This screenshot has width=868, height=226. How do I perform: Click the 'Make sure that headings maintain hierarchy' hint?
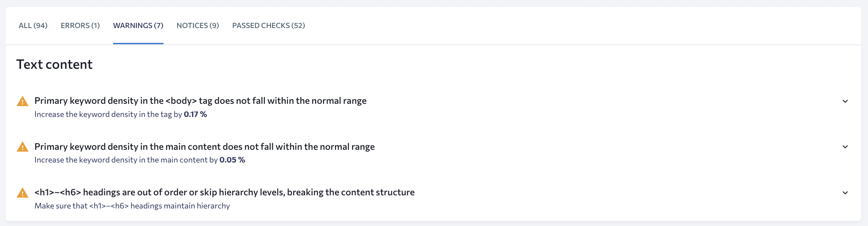132,206
